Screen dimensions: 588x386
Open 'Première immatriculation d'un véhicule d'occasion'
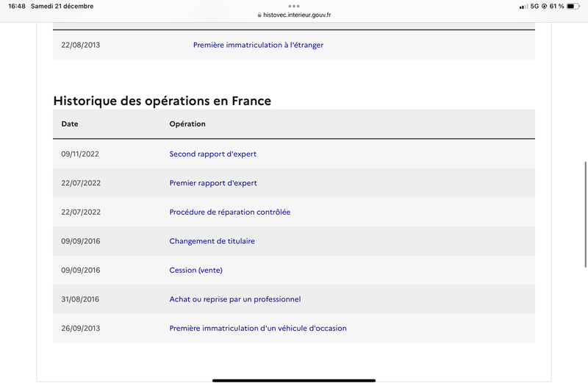tap(258, 328)
